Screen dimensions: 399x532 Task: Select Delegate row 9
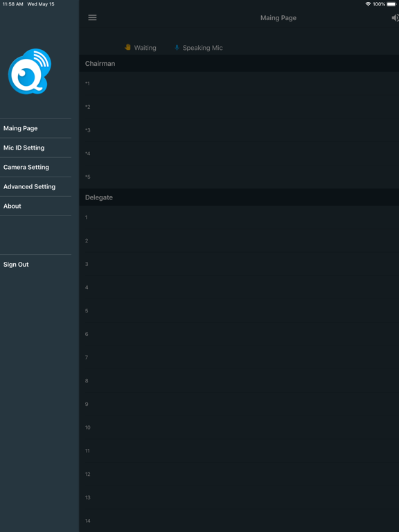239,404
